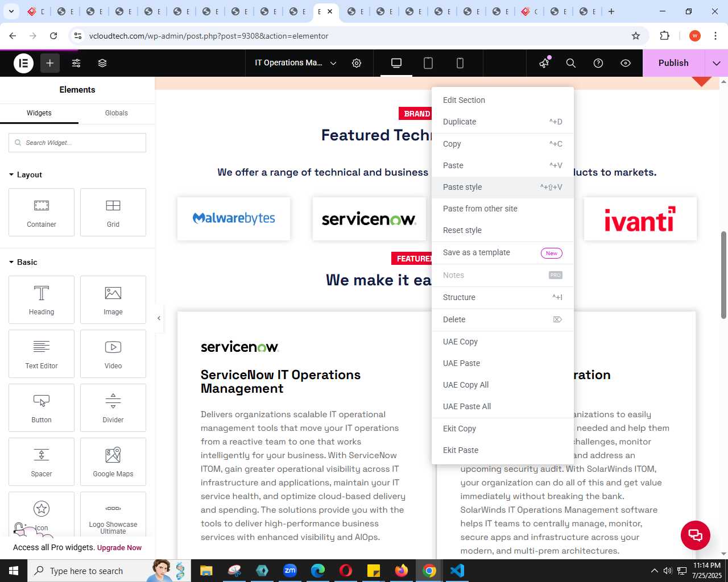728x582 pixels.
Task: Expand the Publish options arrow
Action: pyautogui.click(x=717, y=63)
